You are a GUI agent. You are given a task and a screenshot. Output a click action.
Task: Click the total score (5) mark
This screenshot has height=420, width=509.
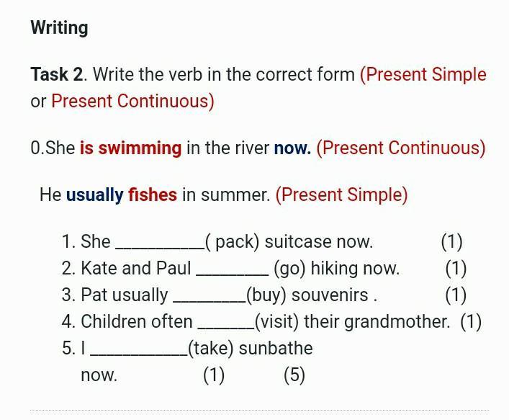tap(294, 375)
